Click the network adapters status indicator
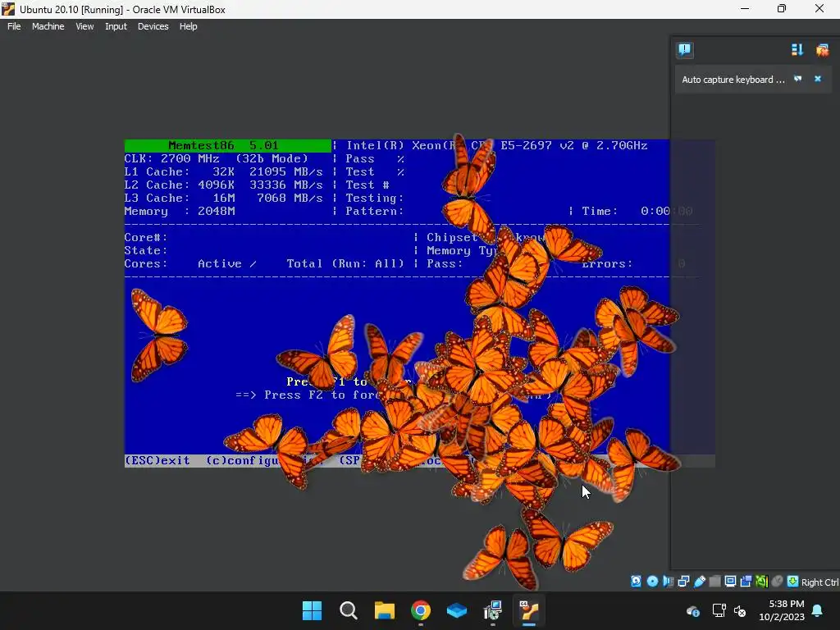This screenshot has height=630, width=840. tap(683, 582)
